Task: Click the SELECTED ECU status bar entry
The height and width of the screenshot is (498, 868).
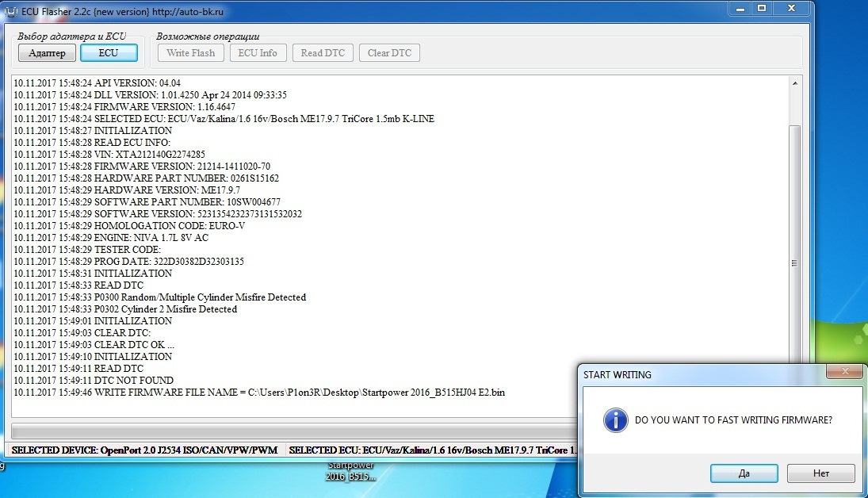Action: pyautogui.click(x=432, y=450)
